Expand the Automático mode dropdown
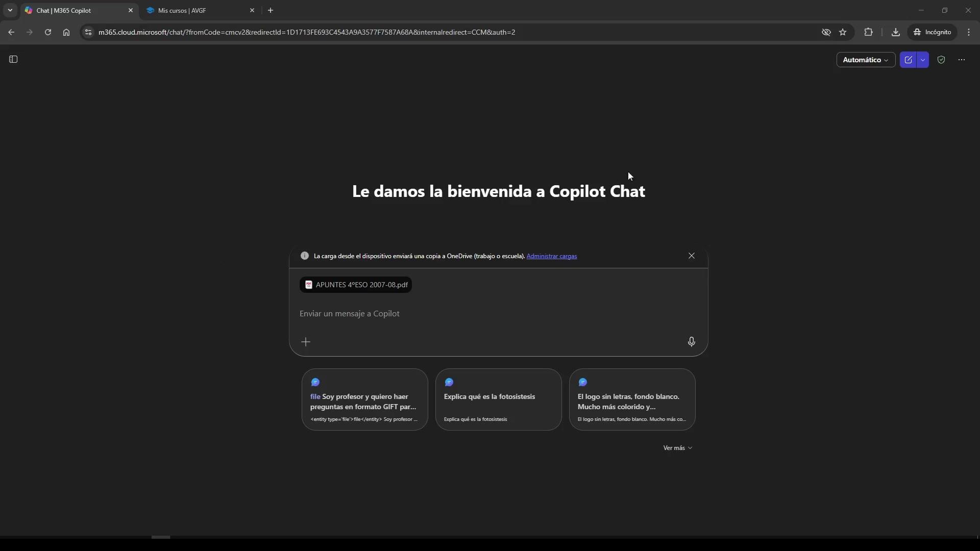980x551 pixels. click(x=865, y=60)
